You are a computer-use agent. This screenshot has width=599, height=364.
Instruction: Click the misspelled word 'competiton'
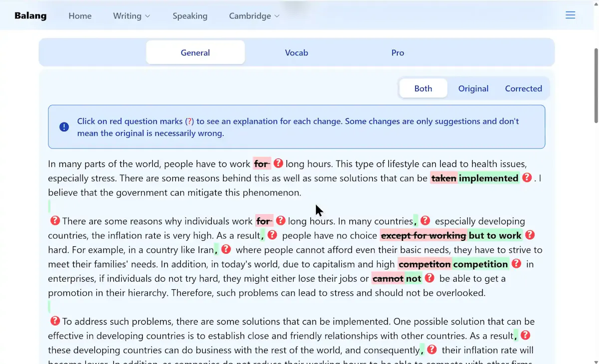coord(425,264)
